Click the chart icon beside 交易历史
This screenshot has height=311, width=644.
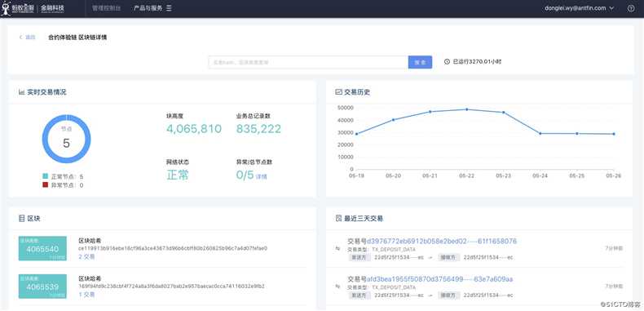(338, 92)
